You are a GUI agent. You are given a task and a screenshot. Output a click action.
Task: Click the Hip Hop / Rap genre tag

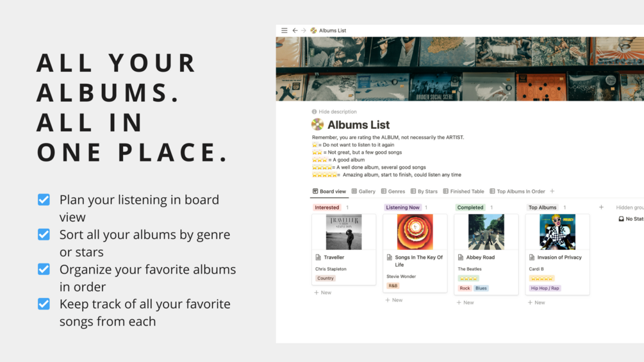545,288
